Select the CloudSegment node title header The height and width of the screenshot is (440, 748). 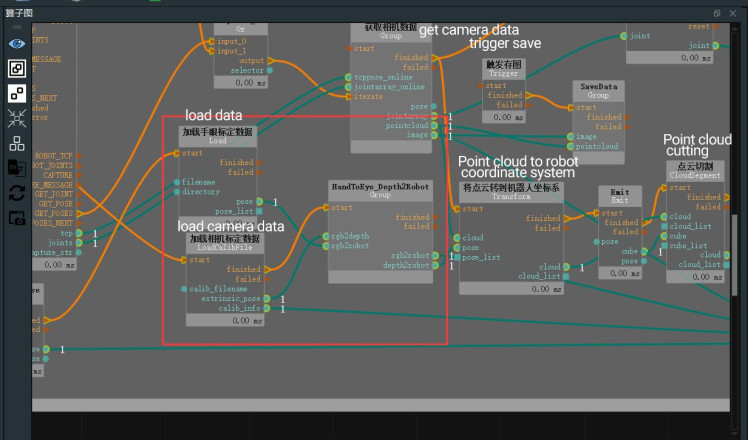(x=695, y=171)
